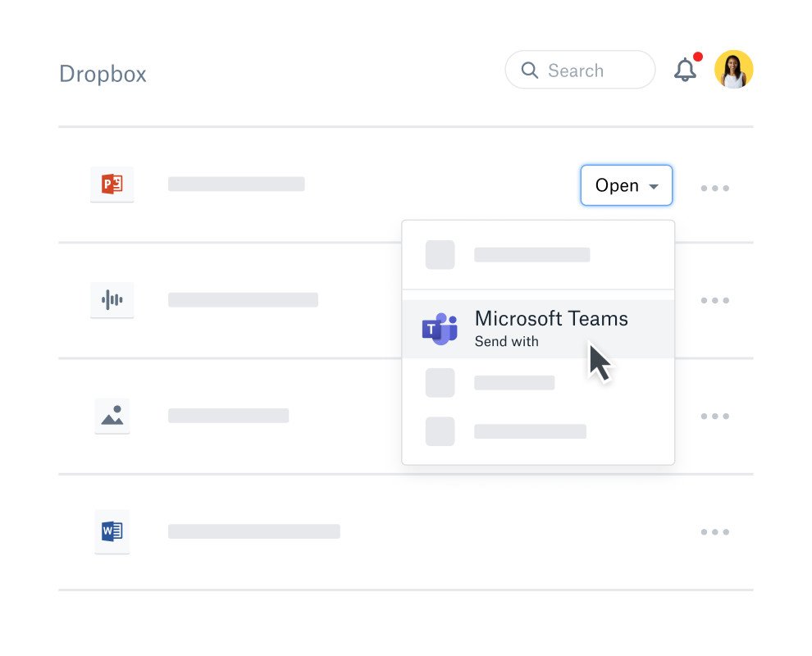Screen dimensions: 812x656
Task: Open the user profile avatar
Action: 733,70
